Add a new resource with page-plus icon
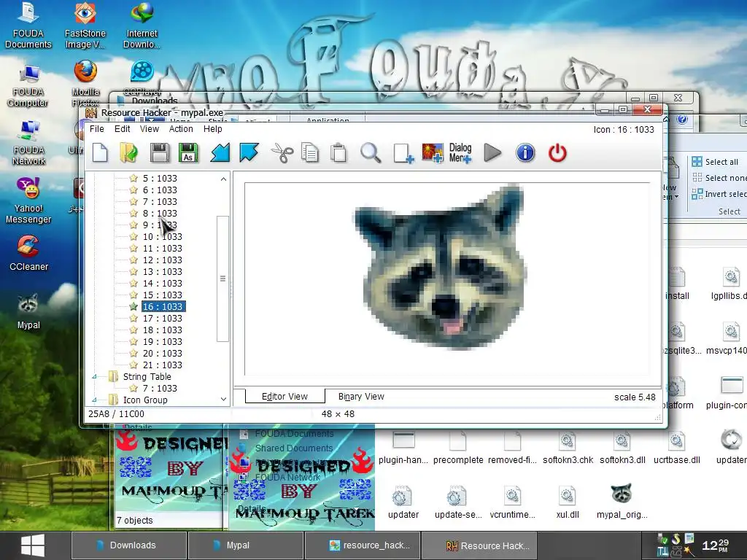The width and height of the screenshot is (747, 560). pyautogui.click(x=403, y=153)
